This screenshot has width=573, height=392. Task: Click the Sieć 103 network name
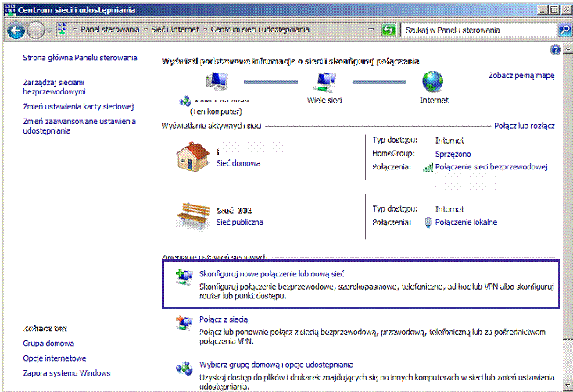coord(235,211)
